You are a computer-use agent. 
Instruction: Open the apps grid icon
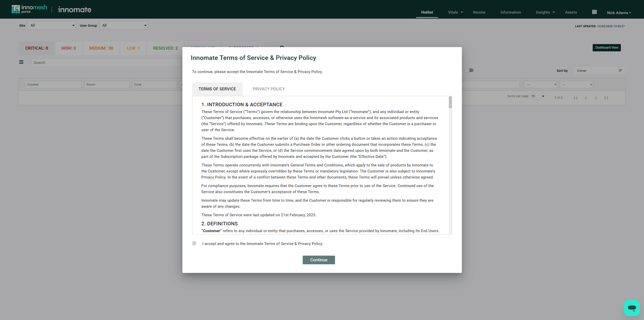click(594, 12)
